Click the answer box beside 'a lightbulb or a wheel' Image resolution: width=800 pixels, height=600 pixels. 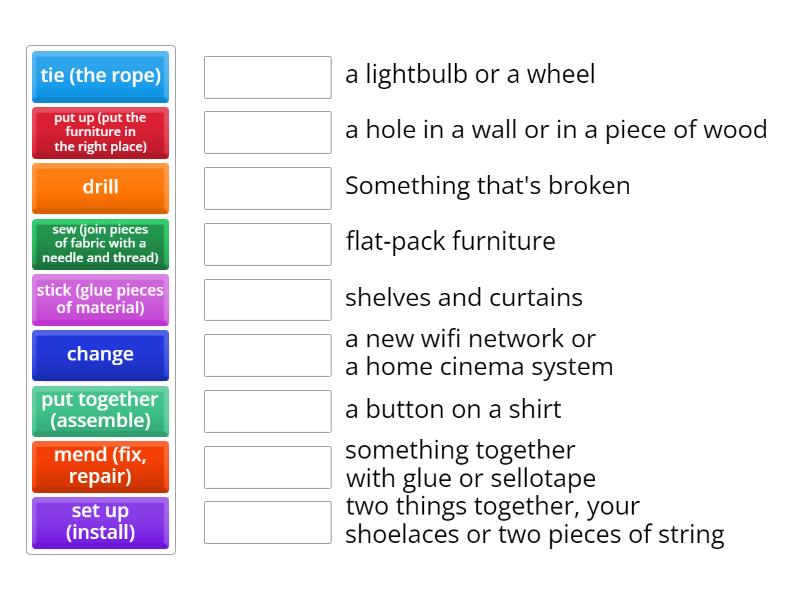(266, 76)
